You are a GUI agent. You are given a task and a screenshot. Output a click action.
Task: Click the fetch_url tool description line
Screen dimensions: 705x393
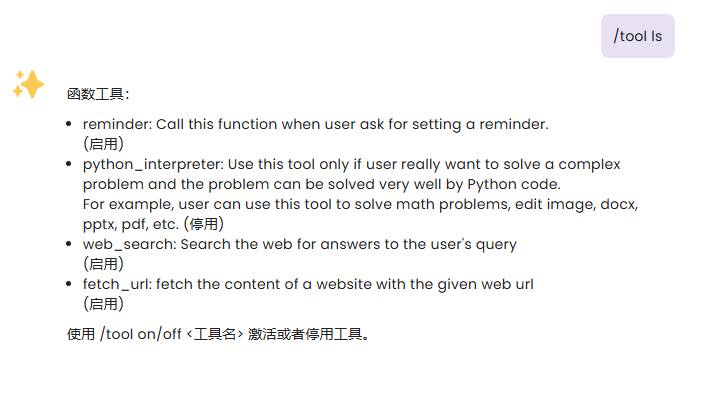308,284
